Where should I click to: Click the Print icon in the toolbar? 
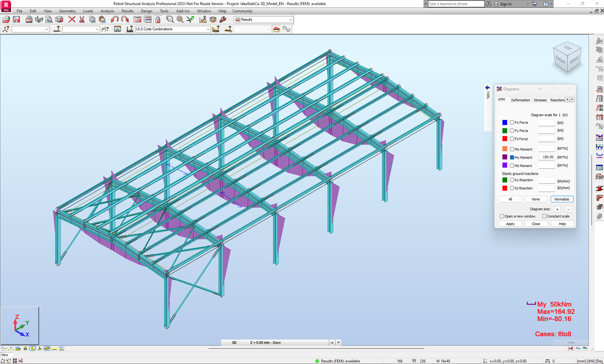(28, 19)
